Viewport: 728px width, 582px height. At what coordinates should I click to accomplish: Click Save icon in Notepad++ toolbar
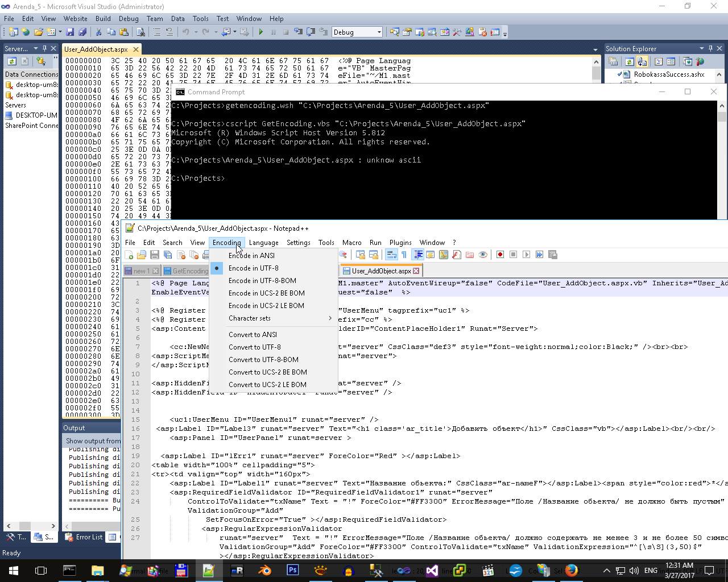point(155,255)
